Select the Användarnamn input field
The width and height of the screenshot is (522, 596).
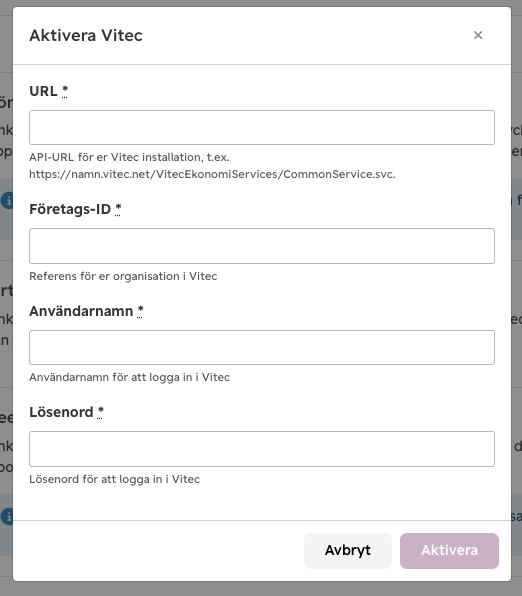click(x=262, y=347)
